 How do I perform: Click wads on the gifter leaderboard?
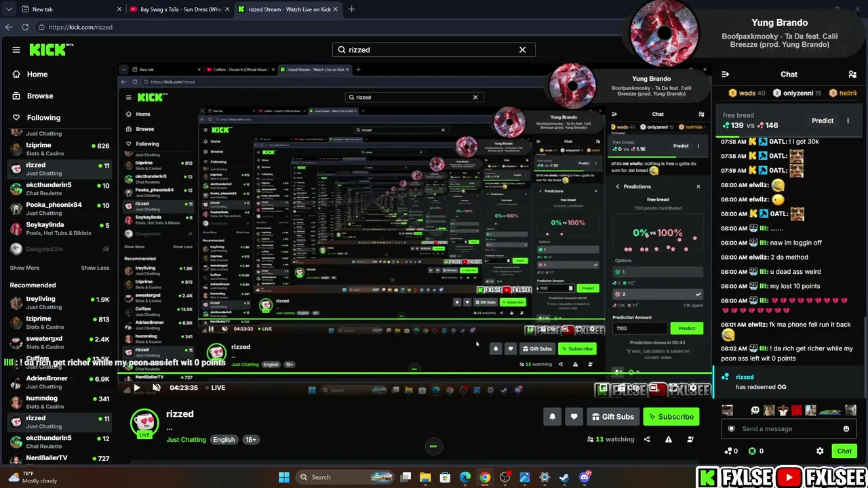[x=747, y=93]
